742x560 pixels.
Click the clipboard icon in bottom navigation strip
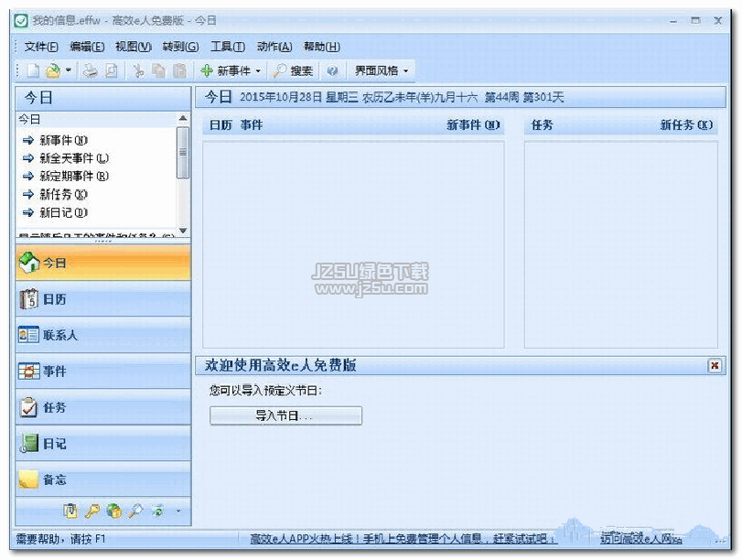point(70,511)
